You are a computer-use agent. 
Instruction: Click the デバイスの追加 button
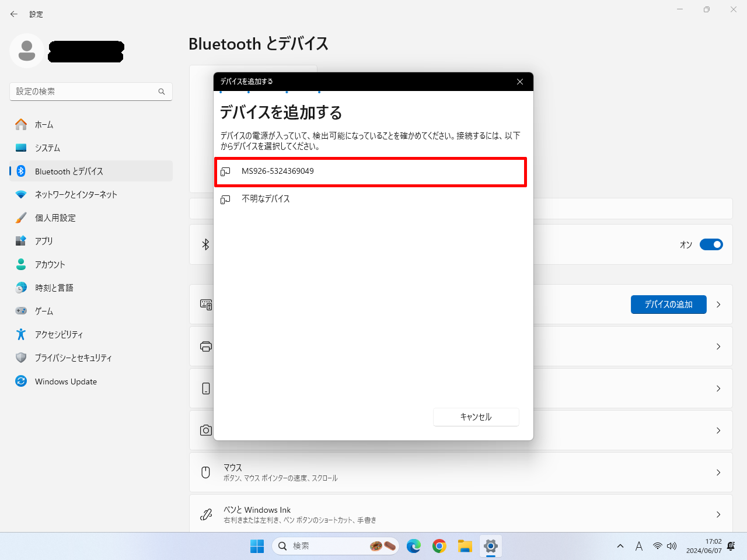[x=668, y=304]
